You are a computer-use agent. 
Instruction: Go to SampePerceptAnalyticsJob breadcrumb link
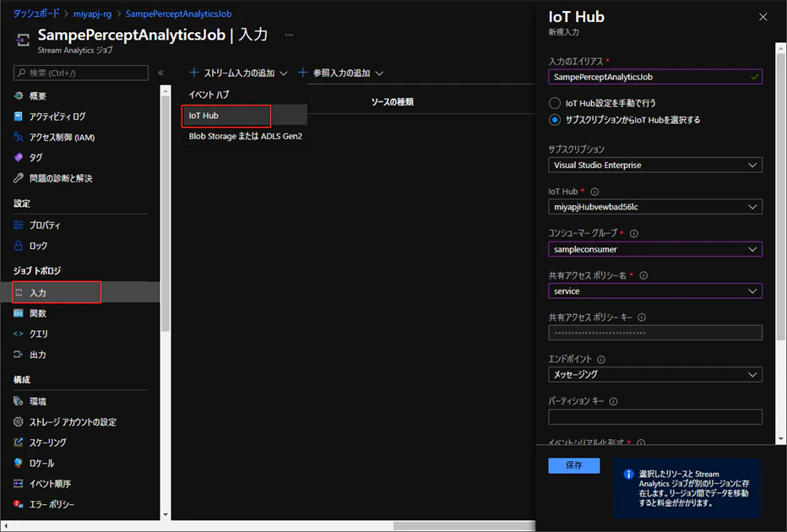coord(179,14)
